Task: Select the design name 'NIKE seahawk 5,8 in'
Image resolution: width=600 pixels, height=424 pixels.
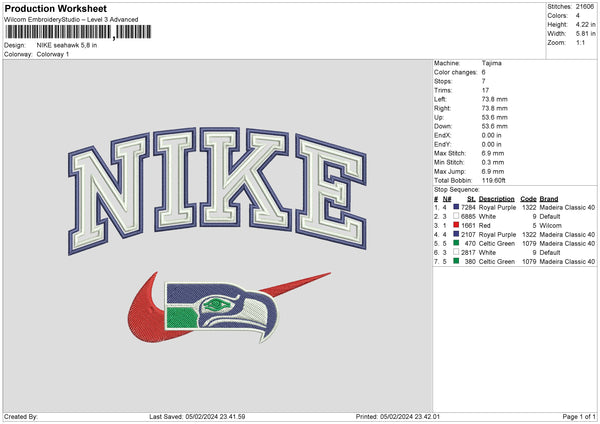Action: (67, 45)
